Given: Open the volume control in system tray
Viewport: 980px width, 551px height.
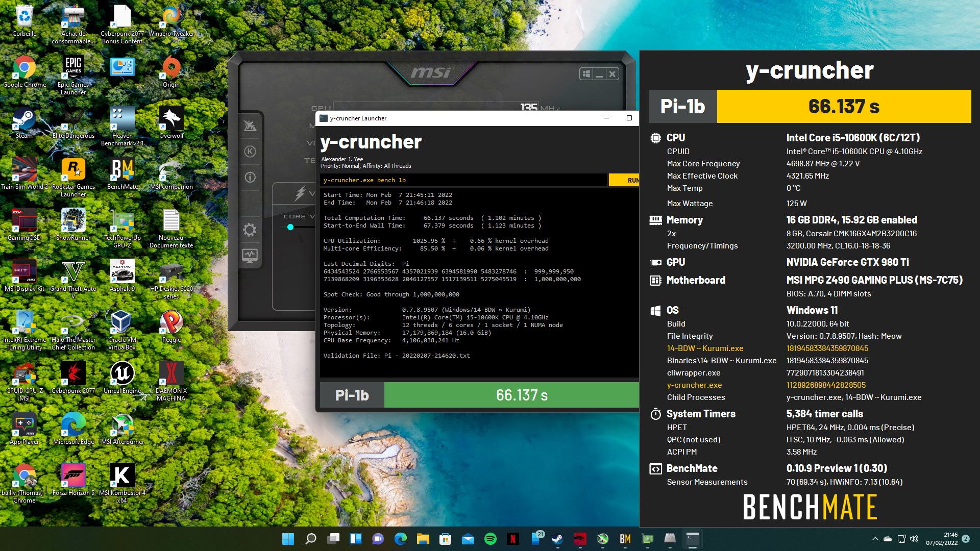Looking at the screenshot, I should pos(914,539).
